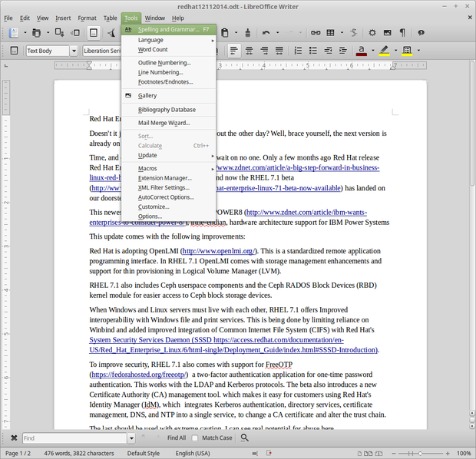Click the Undo icon
Viewport: 476px width, 459px height.
266,33
